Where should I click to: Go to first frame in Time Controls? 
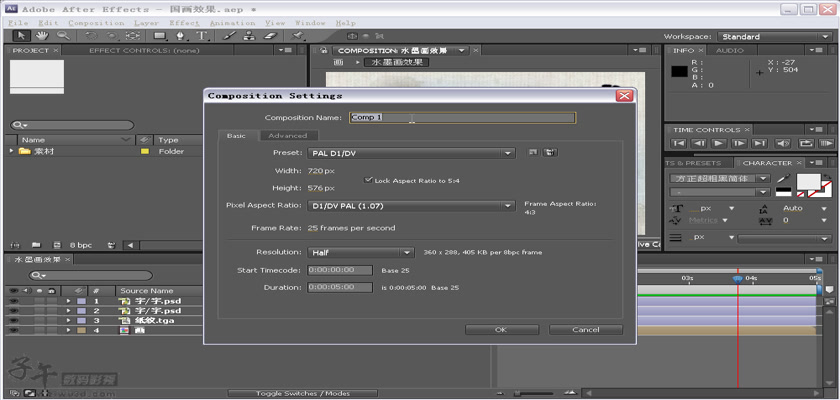[x=679, y=144]
